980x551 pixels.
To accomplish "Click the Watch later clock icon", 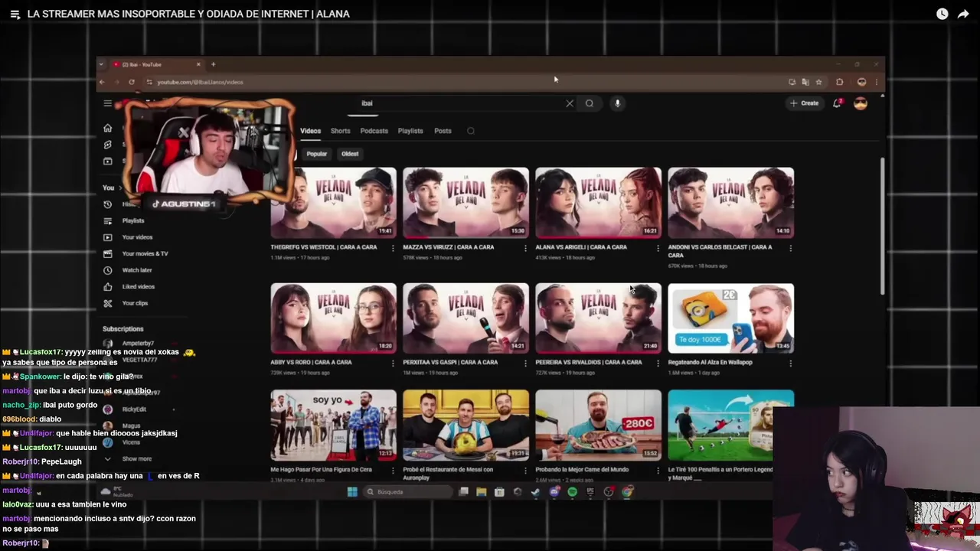I will tap(942, 14).
